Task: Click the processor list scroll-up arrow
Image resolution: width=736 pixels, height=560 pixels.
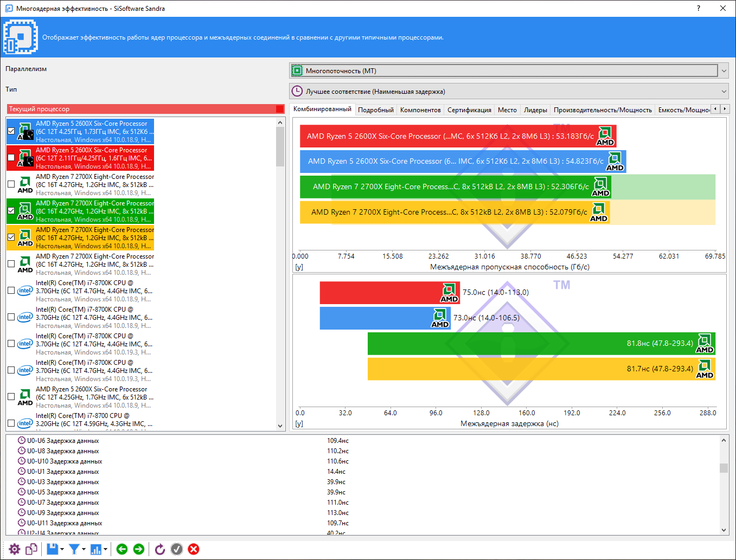Action: (x=280, y=123)
